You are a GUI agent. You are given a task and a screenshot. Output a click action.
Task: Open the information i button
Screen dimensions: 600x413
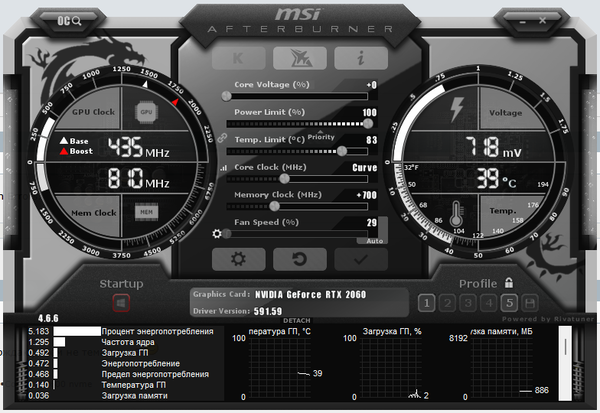pyautogui.click(x=361, y=58)
